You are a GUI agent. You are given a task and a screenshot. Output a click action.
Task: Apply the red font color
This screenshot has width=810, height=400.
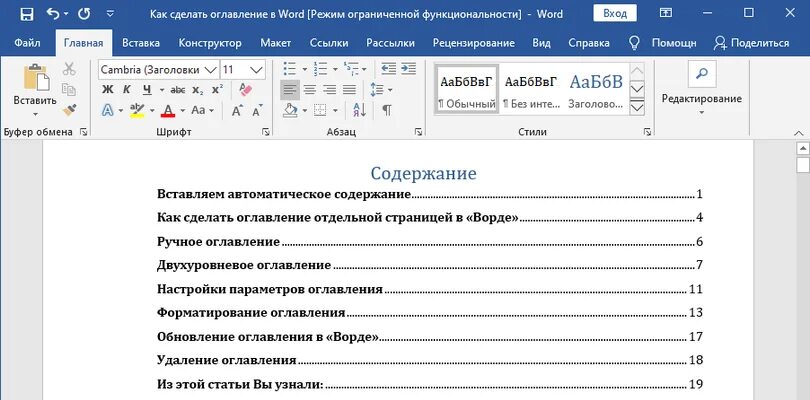click(x=168, y=110)
